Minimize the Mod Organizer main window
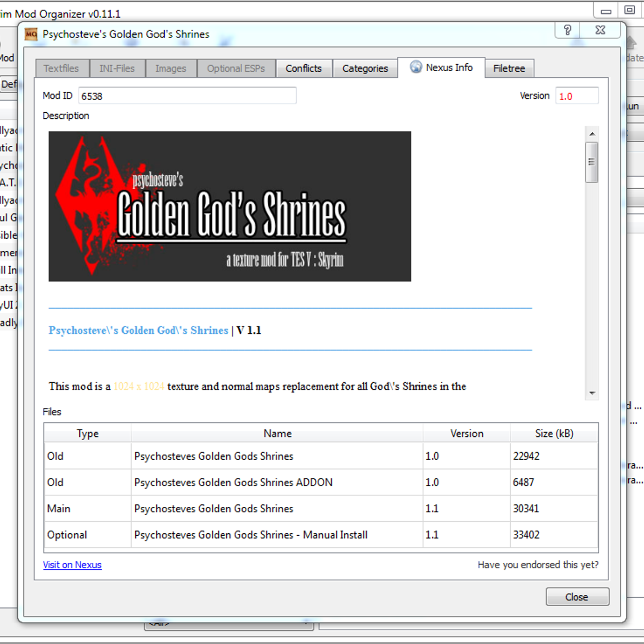644x644 pixels. point(606,11)
